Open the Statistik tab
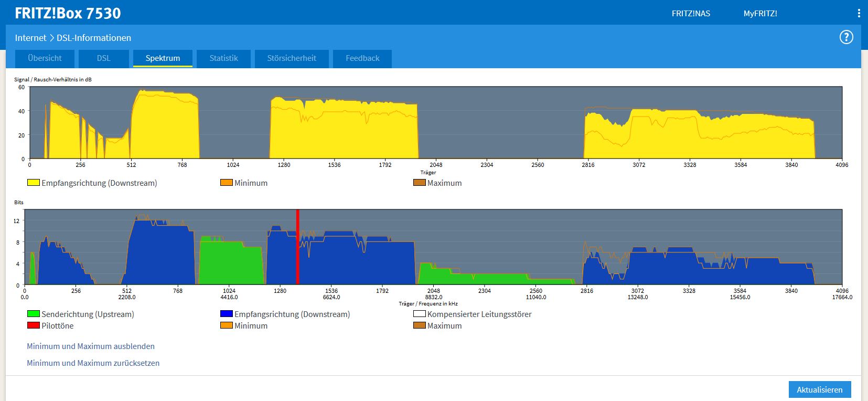The image size is (868, 401). (x=224, y=58)
